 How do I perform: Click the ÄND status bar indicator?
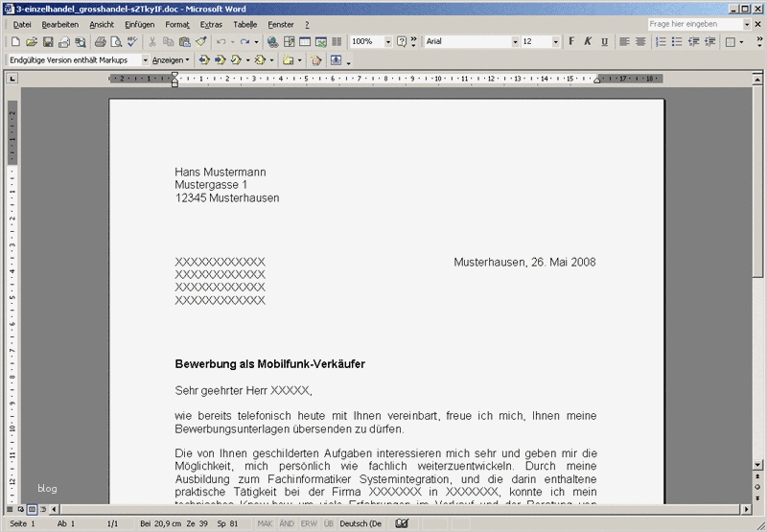(287, 523)
